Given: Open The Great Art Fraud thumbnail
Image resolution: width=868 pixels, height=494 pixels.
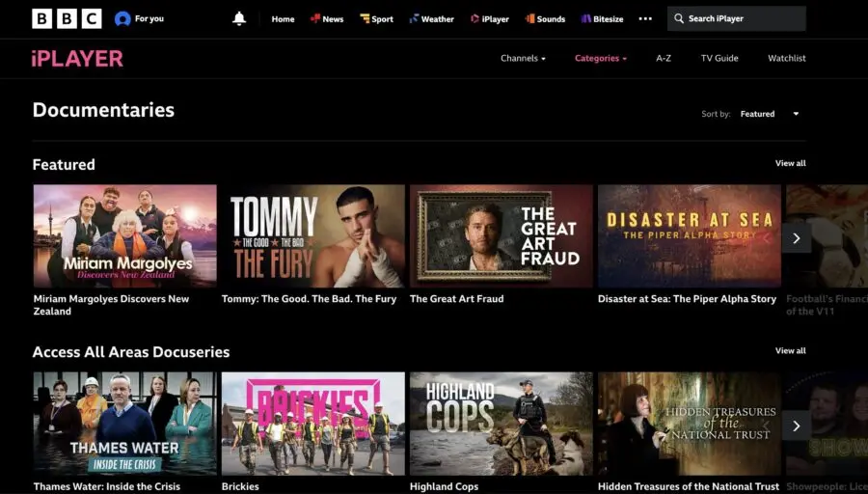Looking at the screenshot, I should point(501,235).
